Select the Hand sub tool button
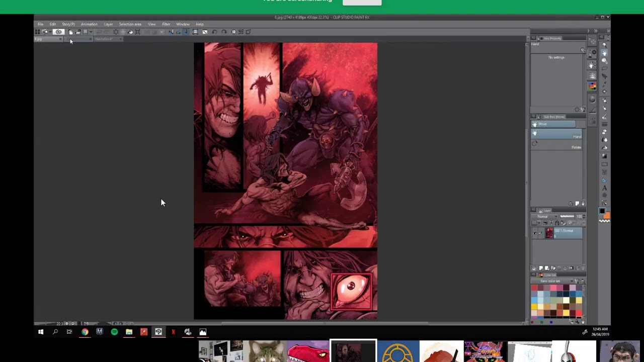 pyautogui.click(x=557, y=134)
